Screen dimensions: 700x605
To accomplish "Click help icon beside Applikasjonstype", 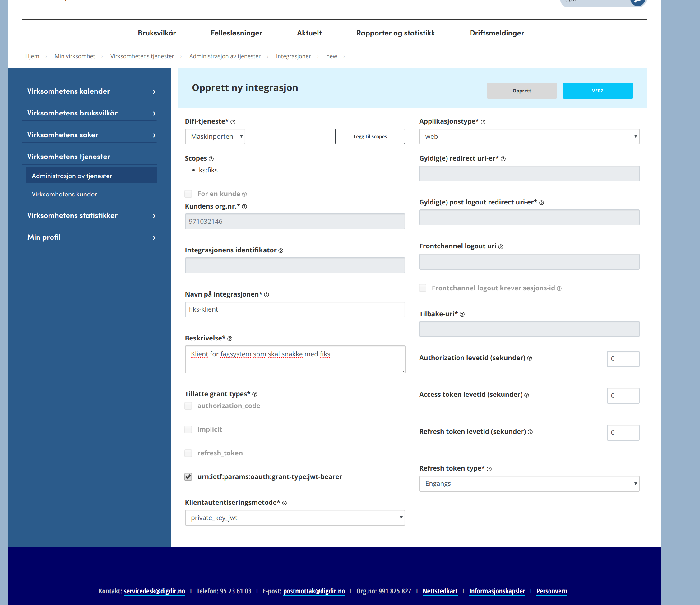I will [x=483, y=122].
